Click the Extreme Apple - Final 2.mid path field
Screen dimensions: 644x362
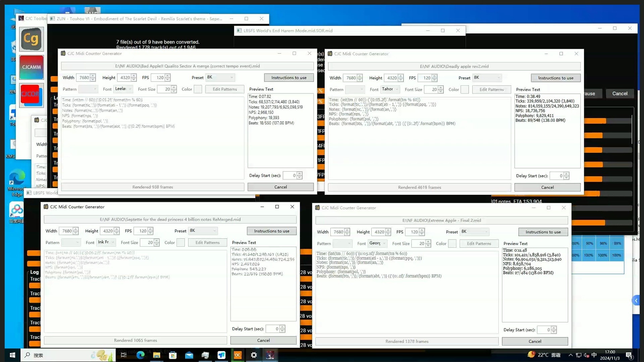441,221
